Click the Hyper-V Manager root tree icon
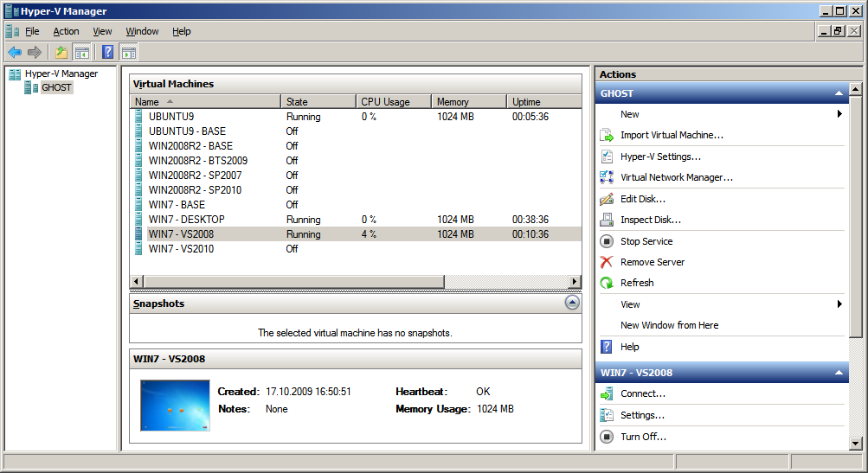Screen dimensions: 868x473 pos(15,74)
